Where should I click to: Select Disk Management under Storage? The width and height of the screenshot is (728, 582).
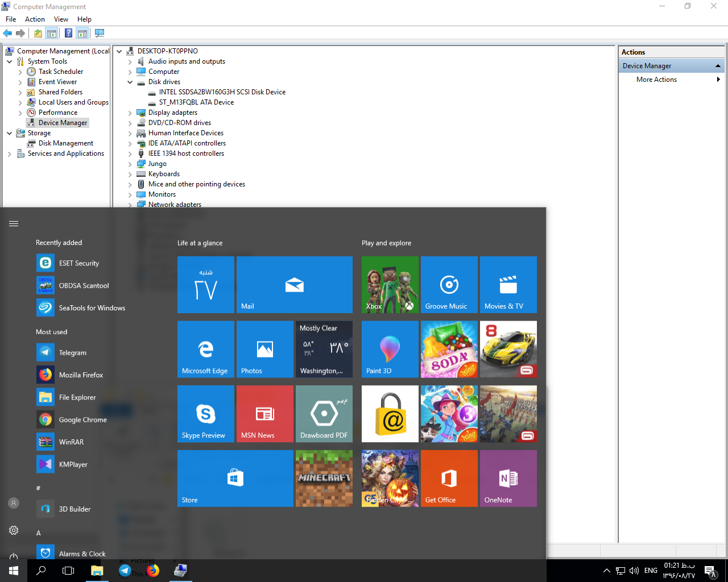pos(66,143)
